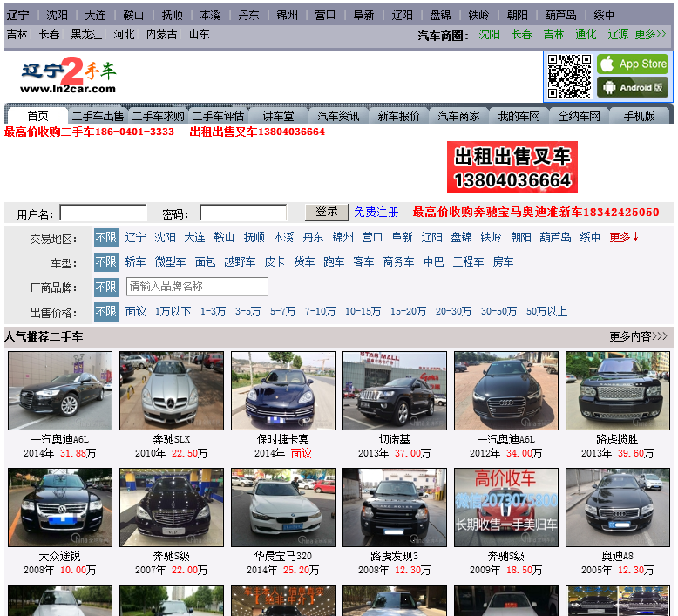Open the 出租出售叉车 banner ad
This screenshot has width=678, height=616.
512,167
